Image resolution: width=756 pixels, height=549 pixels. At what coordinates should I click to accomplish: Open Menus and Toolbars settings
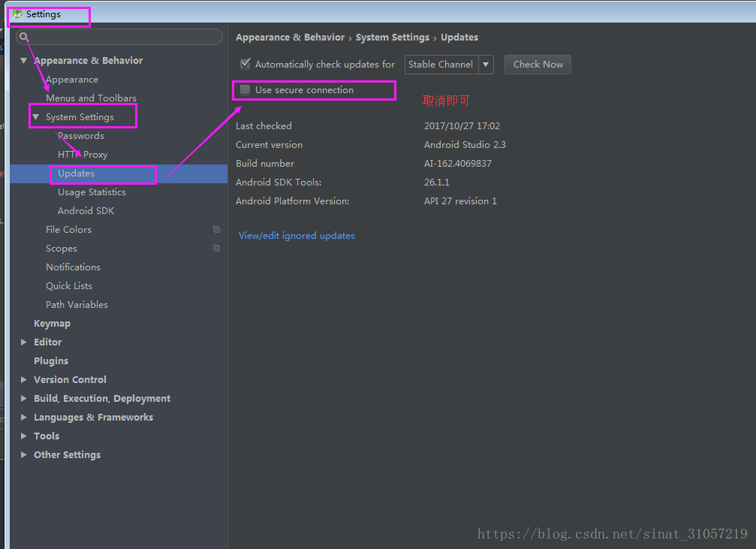click(91, 98)
